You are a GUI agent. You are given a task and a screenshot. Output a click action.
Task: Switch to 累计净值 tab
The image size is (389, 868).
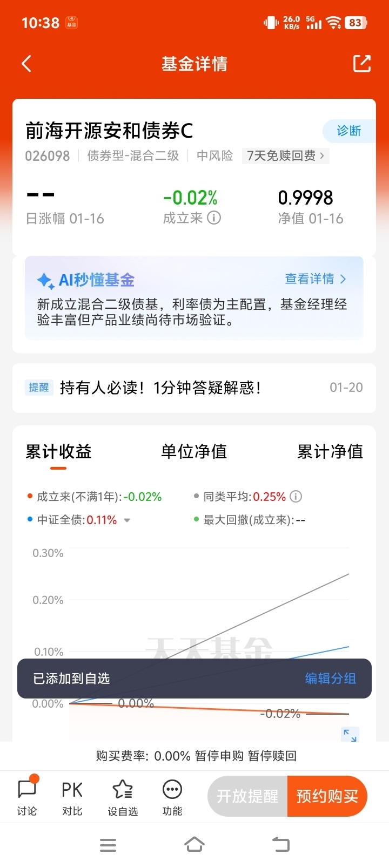coord(330,451)
